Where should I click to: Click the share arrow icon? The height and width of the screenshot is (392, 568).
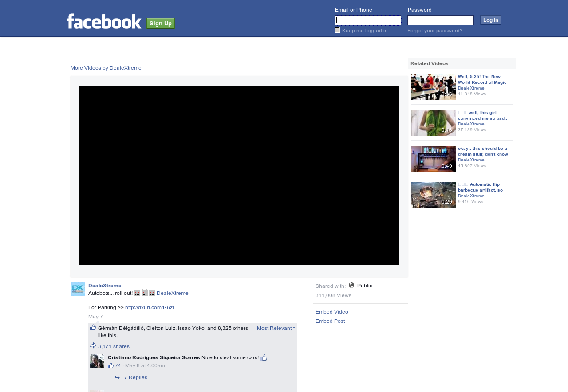93,346
